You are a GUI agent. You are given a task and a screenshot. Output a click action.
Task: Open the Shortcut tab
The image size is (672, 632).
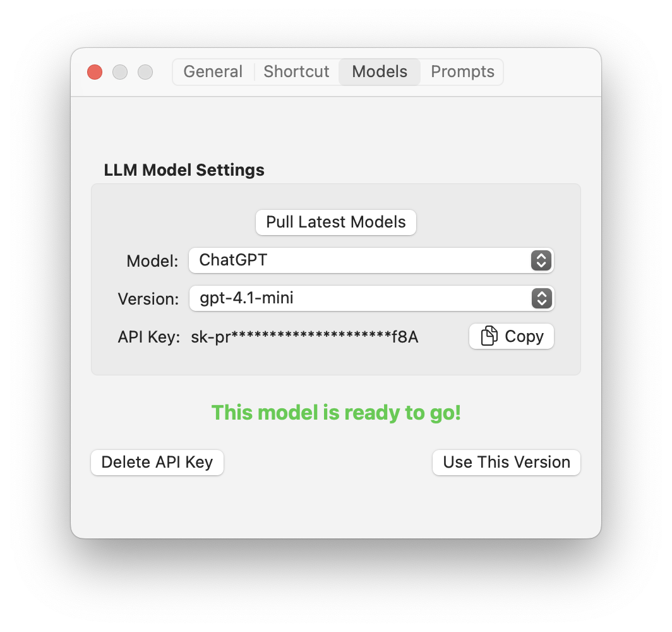tap(296, 71)
